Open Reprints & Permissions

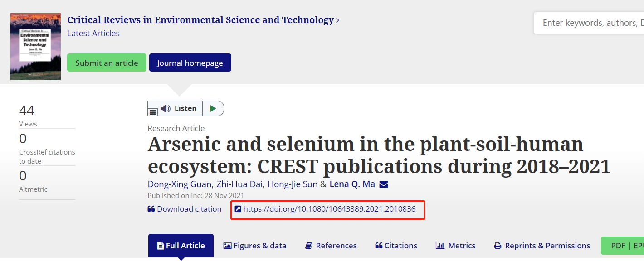(542, 246)
